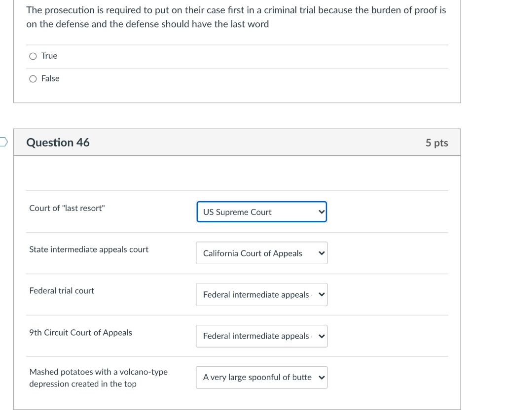Flag Question 46 using the flag icon
This screenshot has width=505, height=420.
(x=3, y=142)
